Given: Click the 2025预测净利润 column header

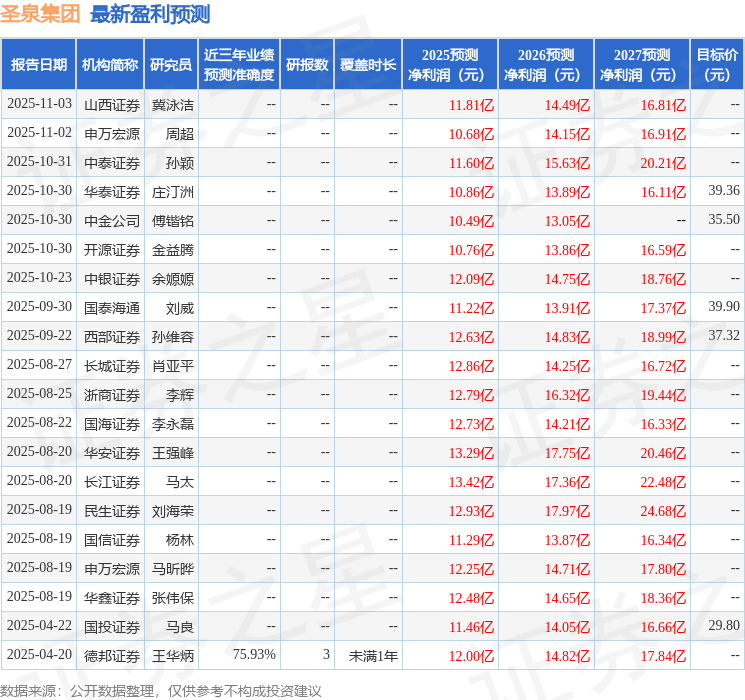Looking at the screenshot, I should [x=450, y=65].
